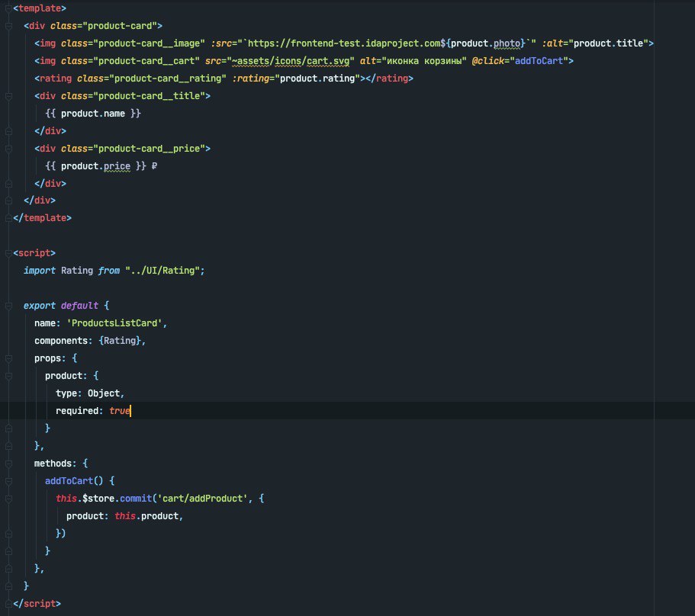The image size is (695, 616).
Task: Collapse the fold marker beside opening <template> tag
Action: click(x=8, y=8)
